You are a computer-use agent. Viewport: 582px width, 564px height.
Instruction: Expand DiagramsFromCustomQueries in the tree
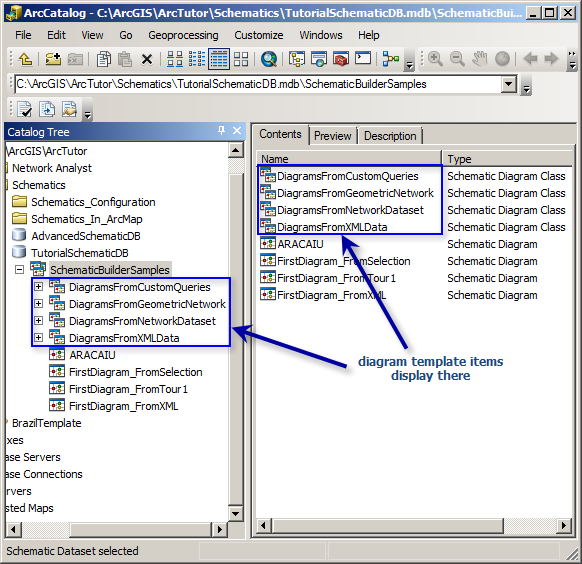(x=38, y=287)
